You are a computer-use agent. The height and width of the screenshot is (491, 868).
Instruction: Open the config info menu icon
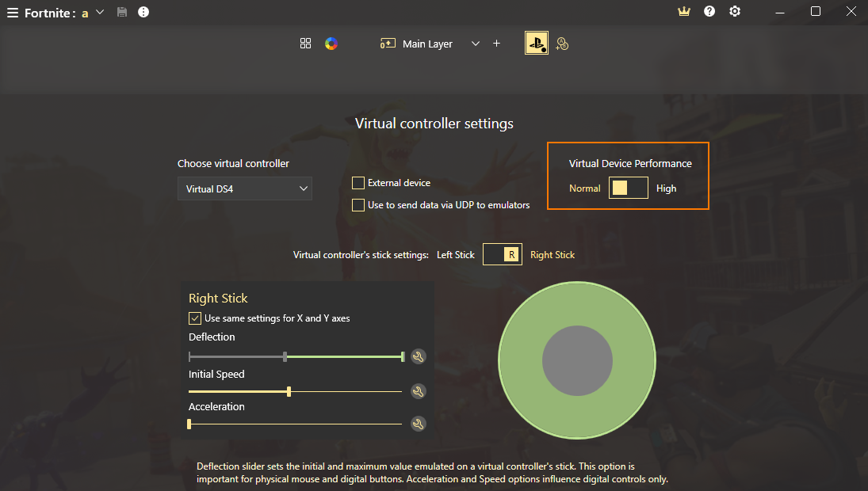click(x=143, y=12)
